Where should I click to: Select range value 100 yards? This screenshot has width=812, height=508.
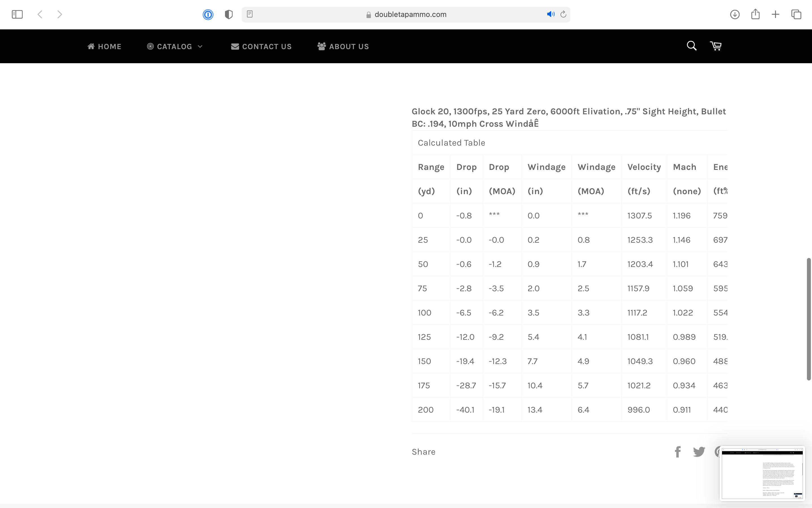click(424, 313)
